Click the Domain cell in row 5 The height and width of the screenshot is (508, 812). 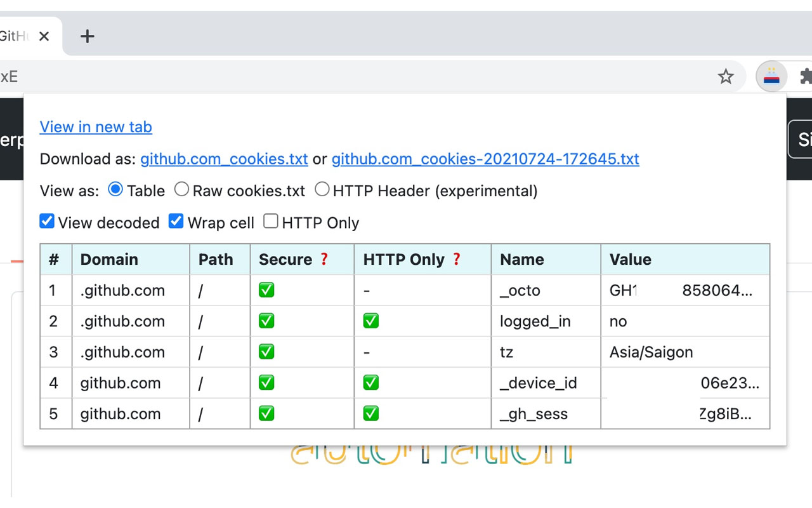131,414
